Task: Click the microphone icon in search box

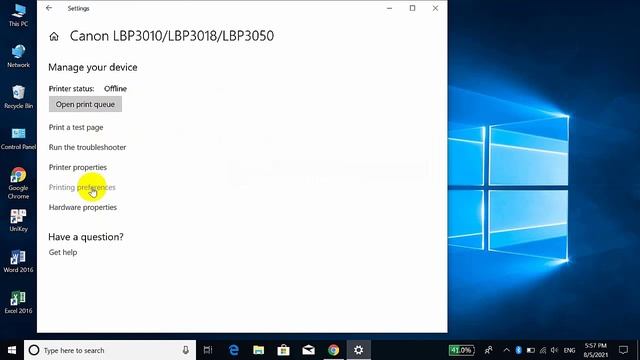Action: [x=186, y=350]
